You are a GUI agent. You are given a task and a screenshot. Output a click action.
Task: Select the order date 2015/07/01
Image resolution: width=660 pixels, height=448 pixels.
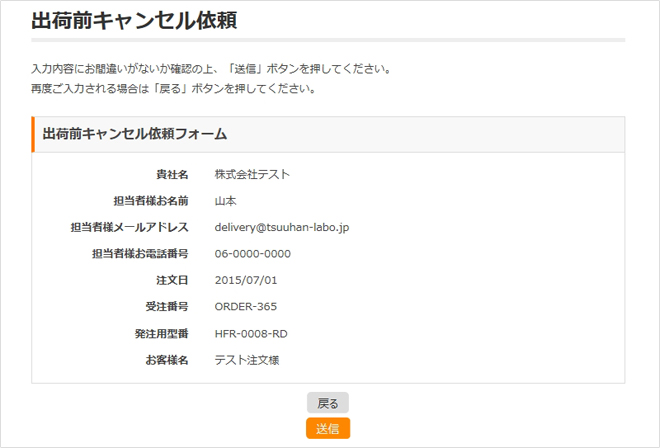[x=245, y=280]
